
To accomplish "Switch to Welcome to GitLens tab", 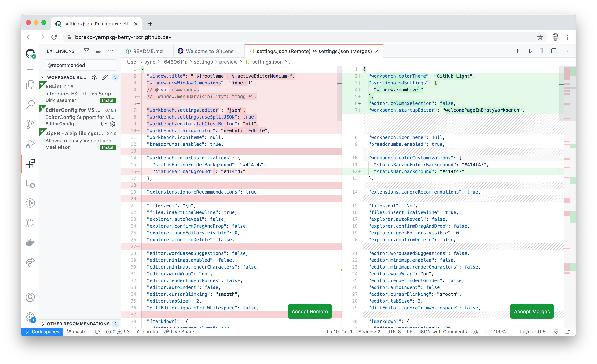I will [209, 51].
